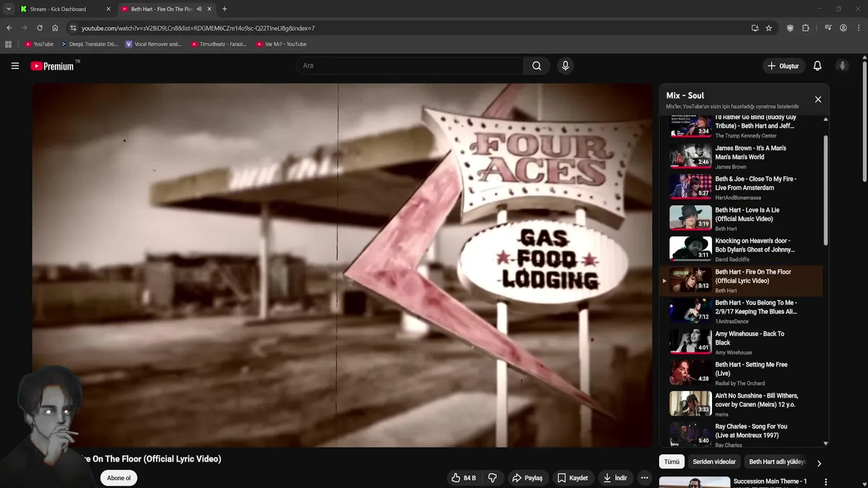Show next filter chips with arrow
The width and height of the screenshot is (868, 488).
[x=818, y=464]
